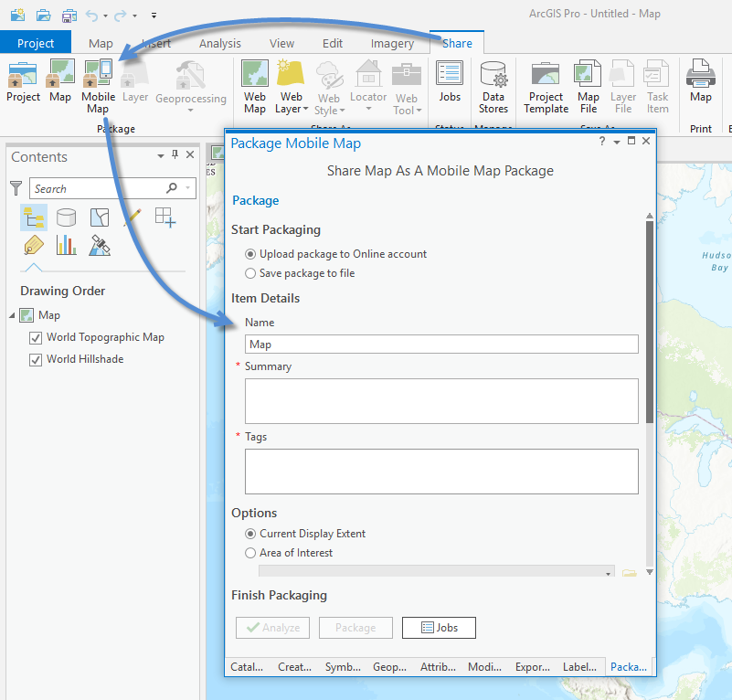Share as Web Map icon
Screen dimensions: 732x700
pos(254,73)
